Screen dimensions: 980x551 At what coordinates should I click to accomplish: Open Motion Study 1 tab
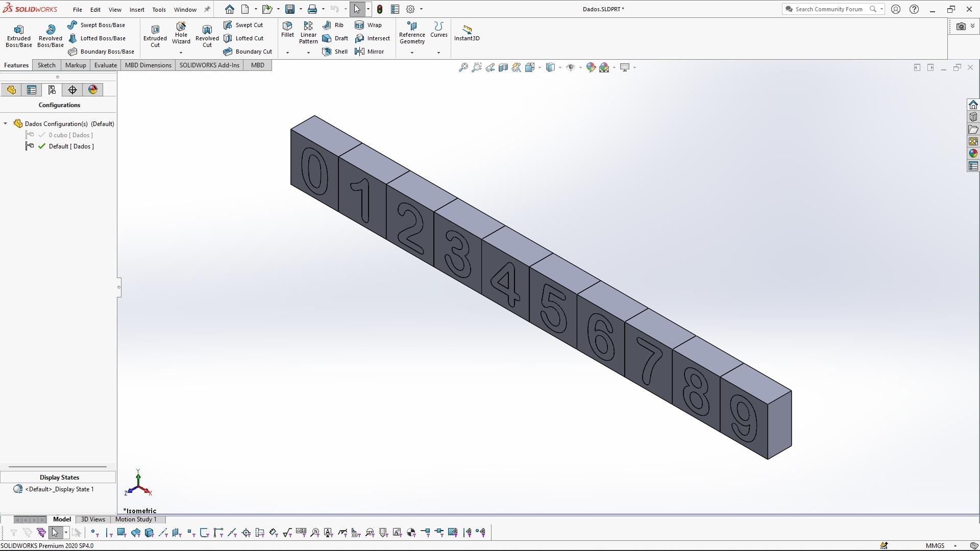click(x=136, y=519)
